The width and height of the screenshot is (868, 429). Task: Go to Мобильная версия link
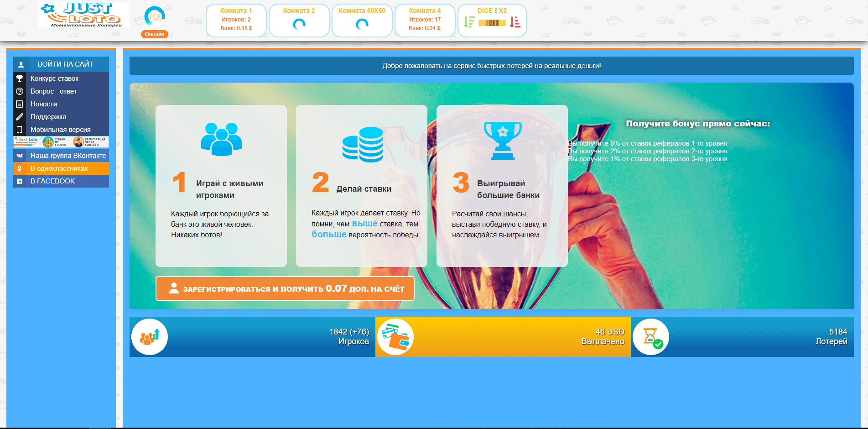tap(60, 130)
